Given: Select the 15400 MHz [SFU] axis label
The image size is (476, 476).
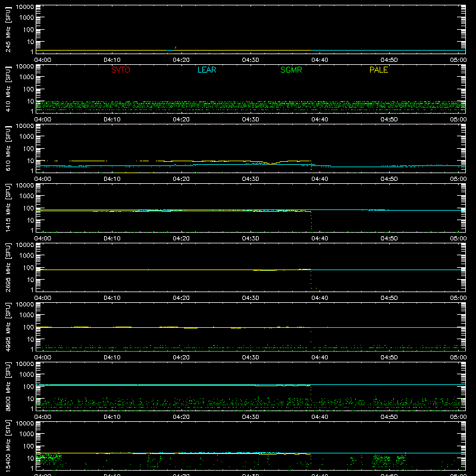Looking at the screenshot, I should (8, 446).
